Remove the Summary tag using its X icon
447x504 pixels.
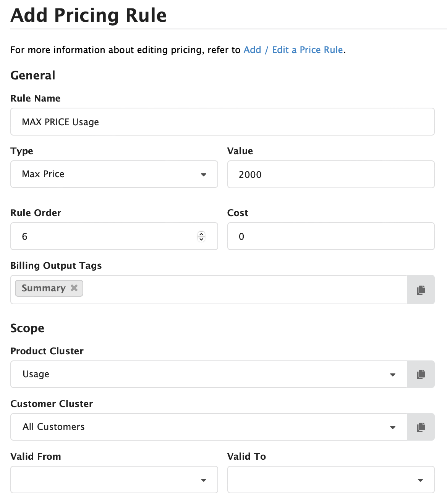coord(74,288)
